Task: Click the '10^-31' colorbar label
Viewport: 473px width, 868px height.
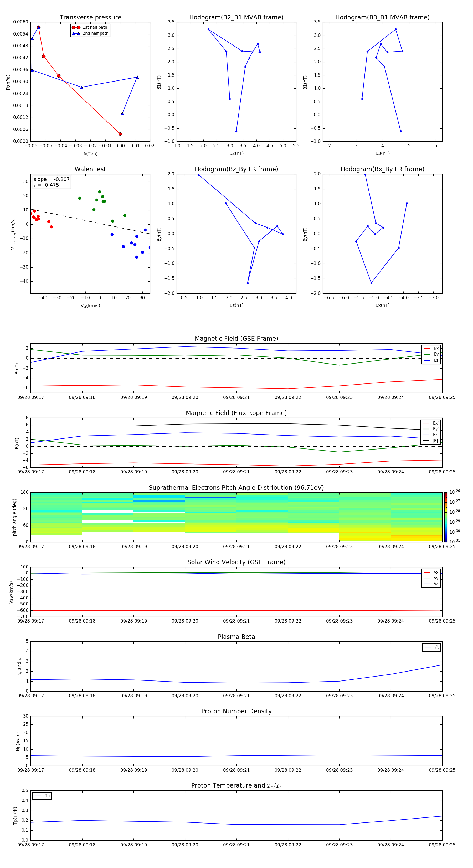Action: pos(455,542)
